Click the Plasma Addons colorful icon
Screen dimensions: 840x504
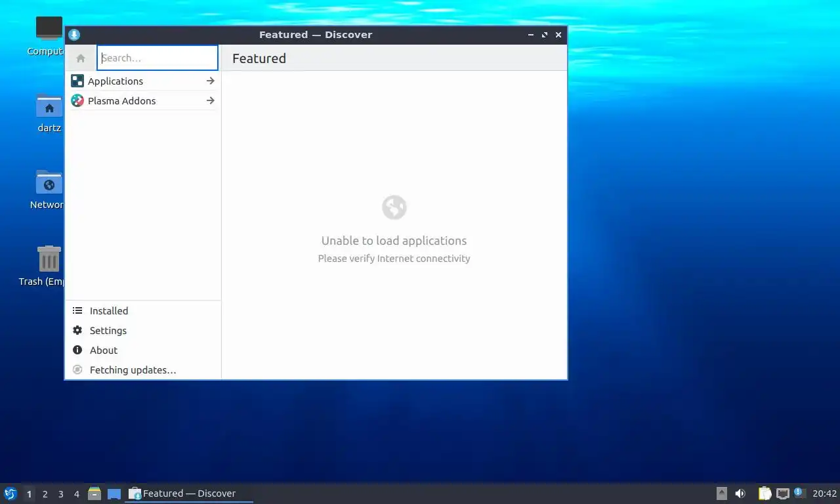pyautogui.click(x=77, y=100)
